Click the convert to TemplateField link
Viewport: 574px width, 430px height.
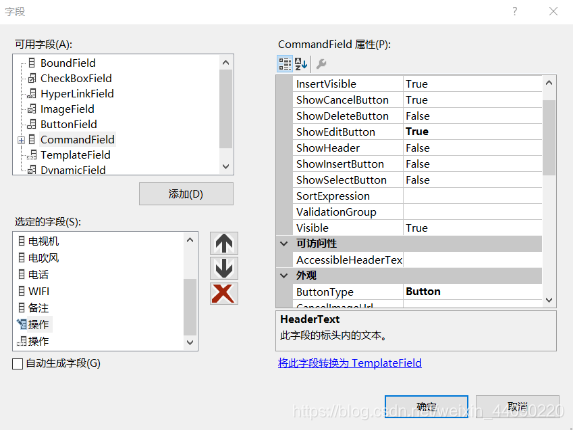point(350,363)
